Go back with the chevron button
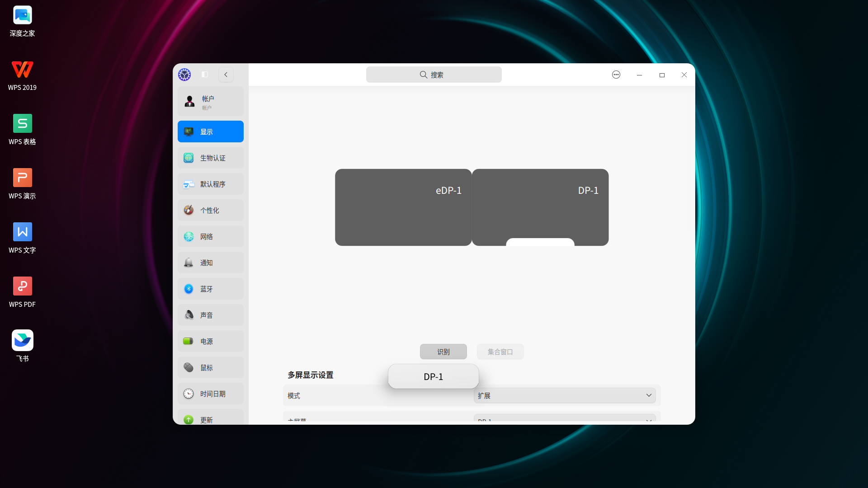The height and width of the screenshot is (488, 868). [x=226, y=75]
